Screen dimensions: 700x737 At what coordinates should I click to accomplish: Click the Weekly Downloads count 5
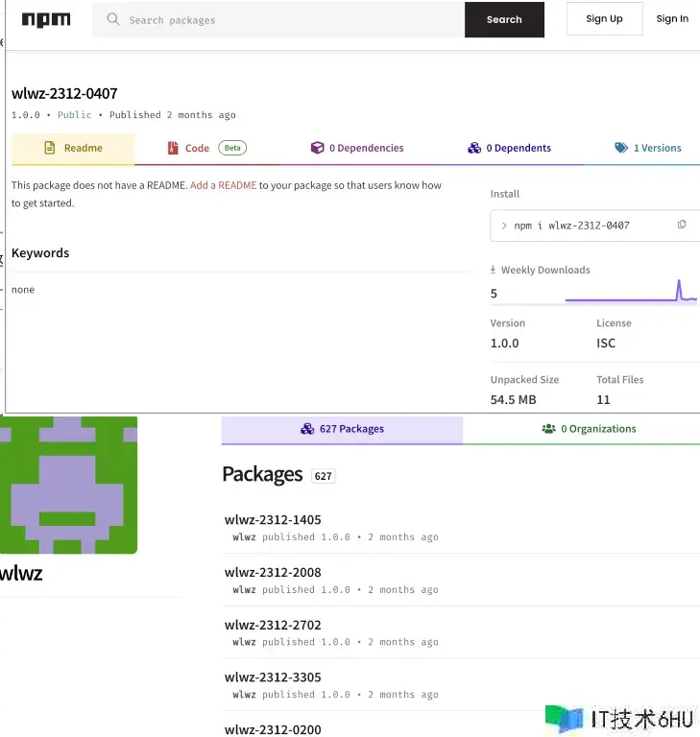(x=494, y=294)
